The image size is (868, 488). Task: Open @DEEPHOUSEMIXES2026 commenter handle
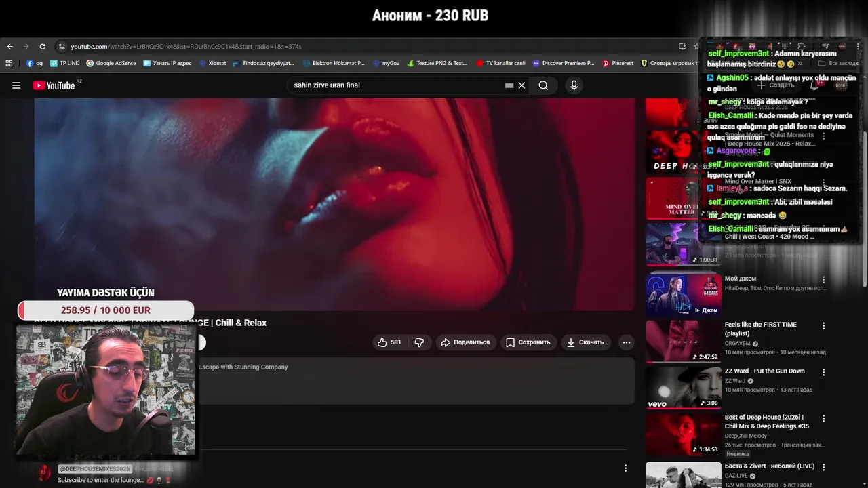point(94,469)
